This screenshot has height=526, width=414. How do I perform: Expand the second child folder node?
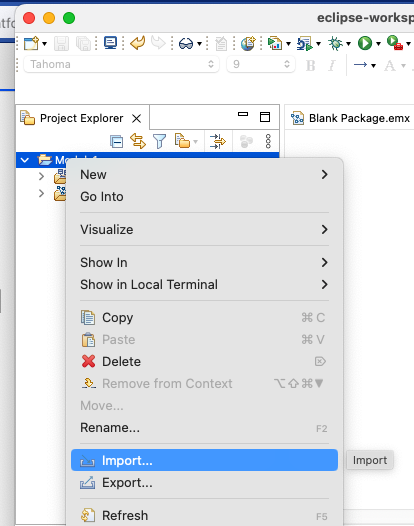click(x=41, y=193)
